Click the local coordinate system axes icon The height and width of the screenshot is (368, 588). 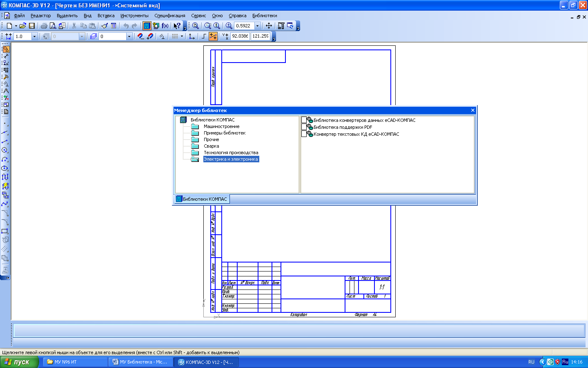click(x=192, y=36)
